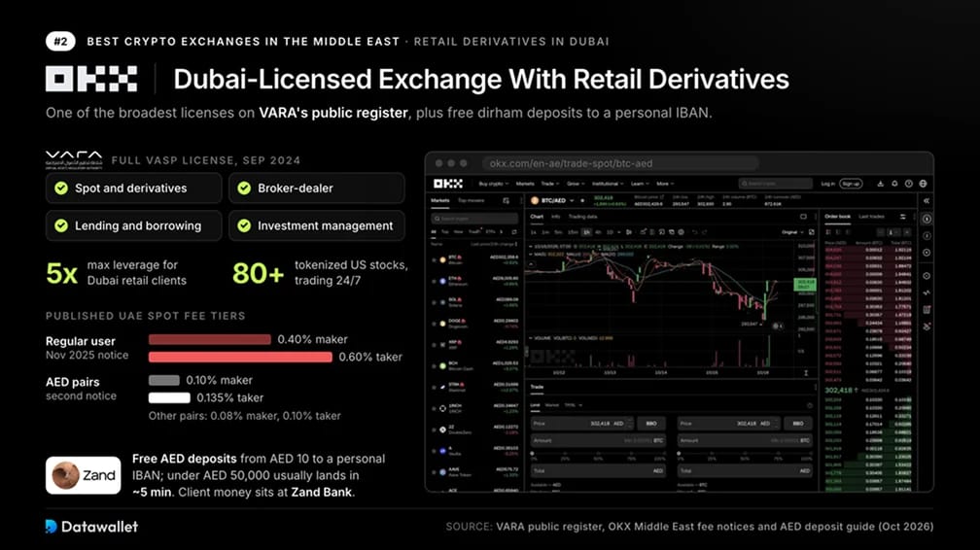Click the OKX logo in the site header

tap(449, 184)
